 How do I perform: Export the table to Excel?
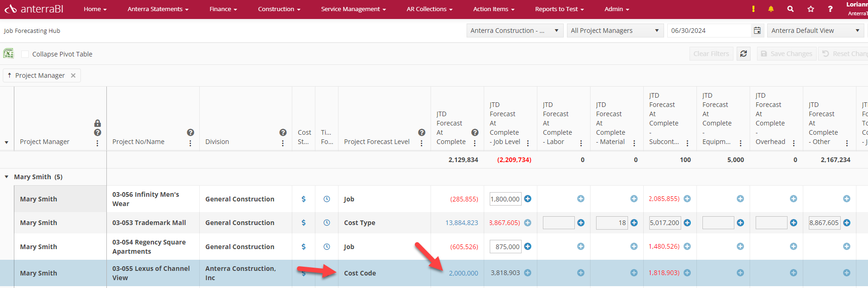pos(8,54)
